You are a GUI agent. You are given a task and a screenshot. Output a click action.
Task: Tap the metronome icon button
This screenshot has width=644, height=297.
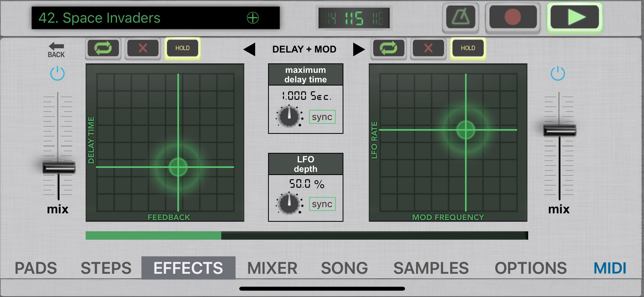(x=461, y=17)
